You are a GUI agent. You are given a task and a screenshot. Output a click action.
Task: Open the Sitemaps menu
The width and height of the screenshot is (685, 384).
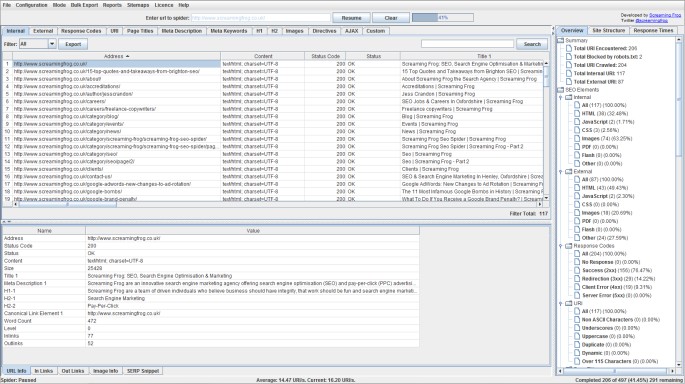138,5
